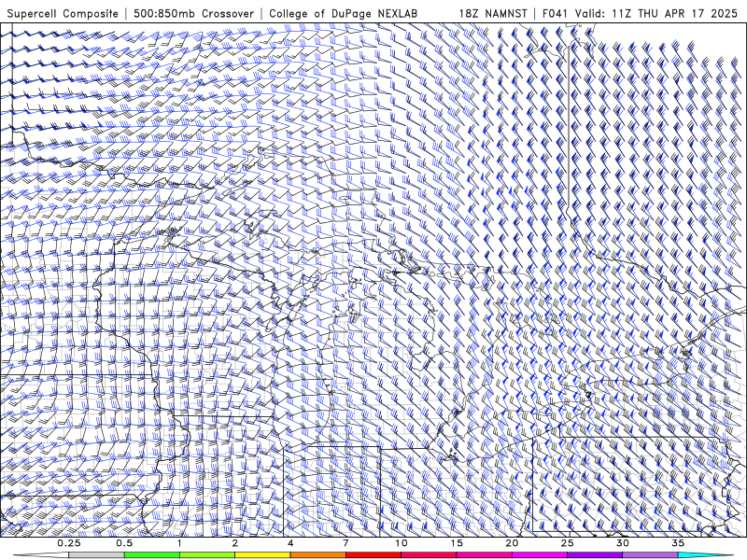Click the 'Supercell Composite' title text
747x560 pixels.
63,13
